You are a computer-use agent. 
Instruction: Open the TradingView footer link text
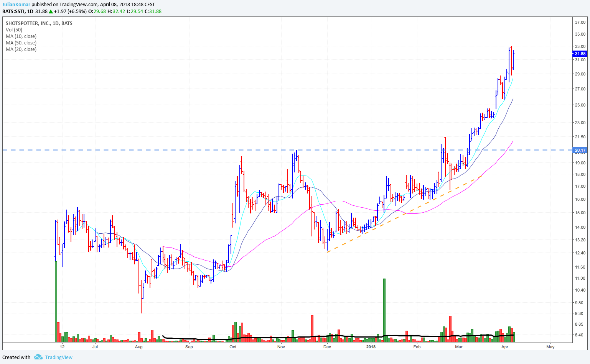click(59, 357)
